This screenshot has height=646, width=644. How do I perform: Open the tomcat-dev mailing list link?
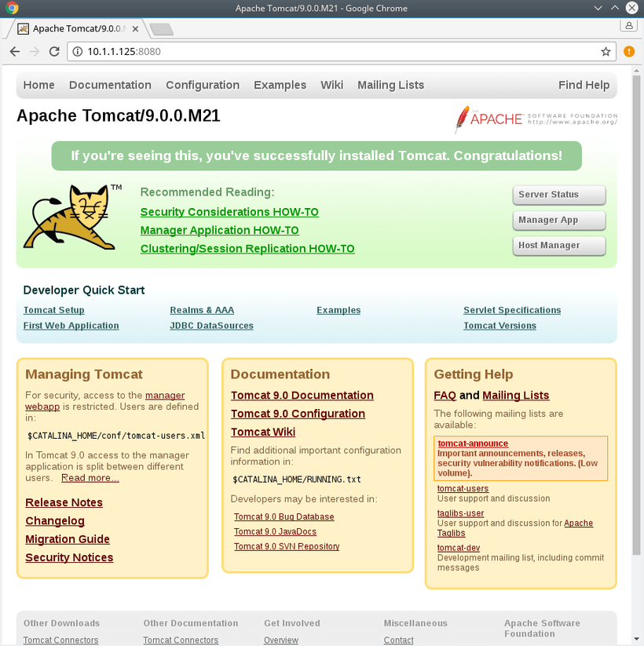459,548
